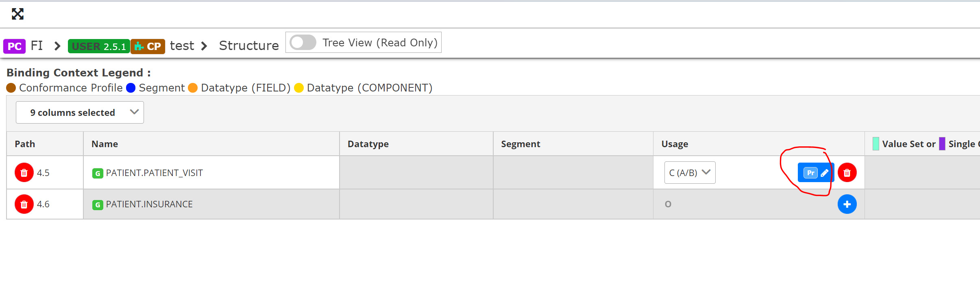Image resolution: width=980 pixels, height=287 pixels.
Task: Open the 9 columns selected dropdown
Action: pos(80,112)
